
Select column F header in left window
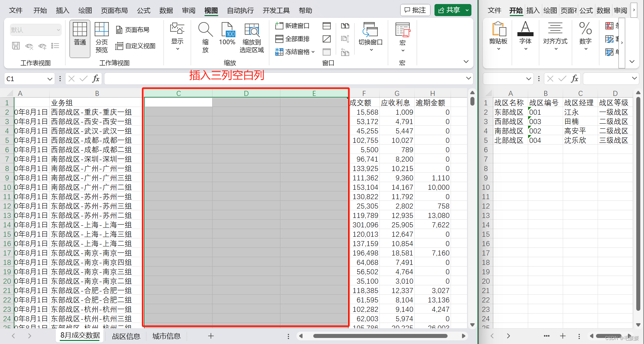[364, 94]
